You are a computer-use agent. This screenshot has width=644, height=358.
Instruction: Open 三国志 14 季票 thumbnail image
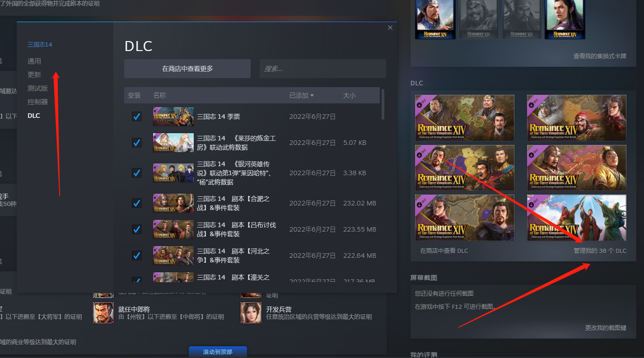click(x=173, y=116)
